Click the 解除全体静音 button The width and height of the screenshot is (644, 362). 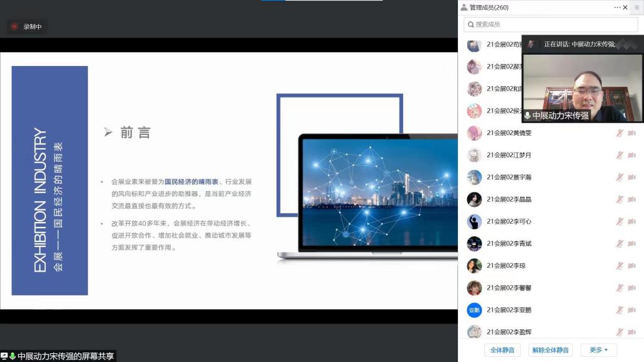(x=550, y=350)
